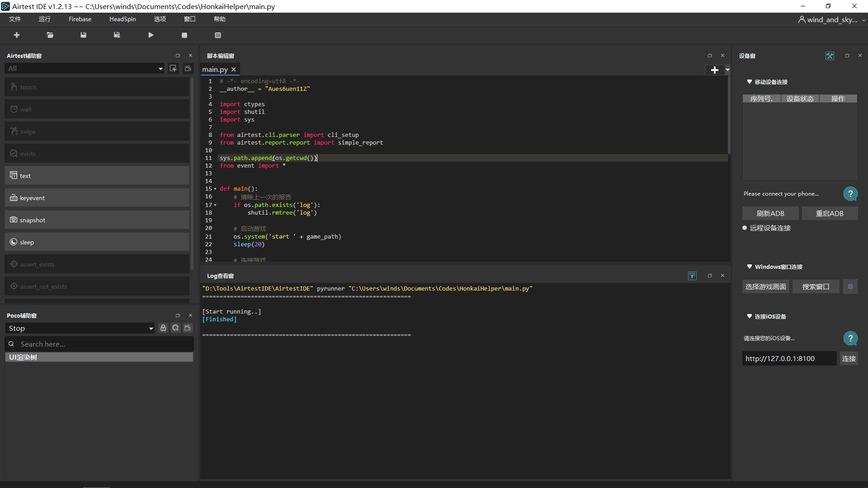Collapse the def main() code fold arrow
Screen dimensions: 868x488
point(215,189)
